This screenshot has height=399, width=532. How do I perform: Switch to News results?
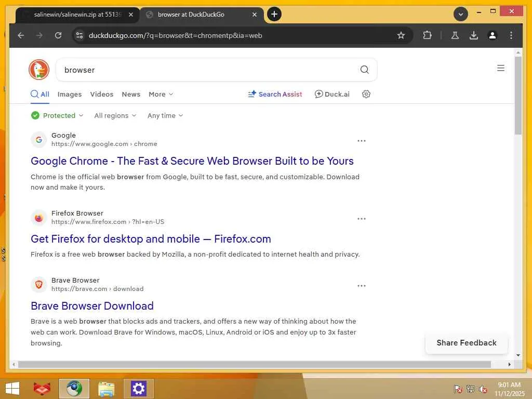[131, 95]
